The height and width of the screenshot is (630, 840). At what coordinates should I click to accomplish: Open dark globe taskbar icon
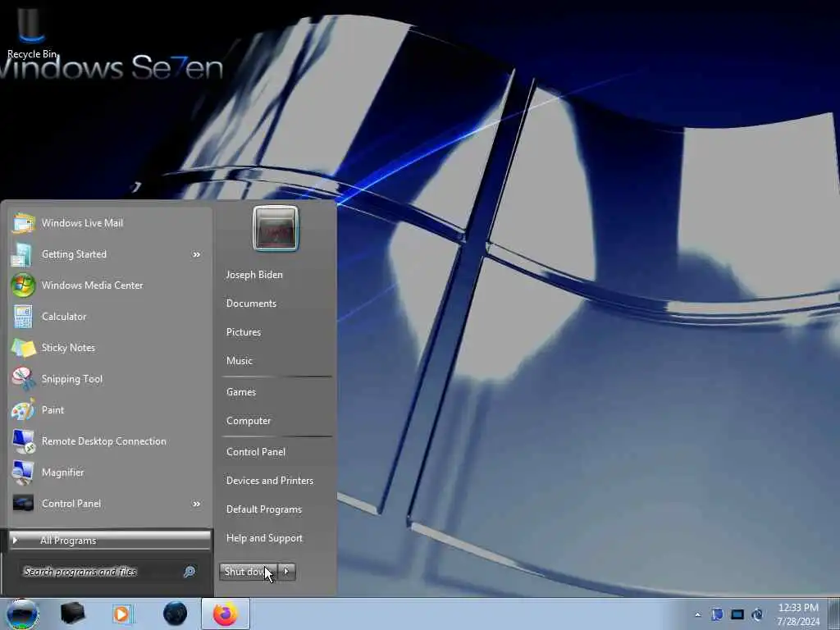pyautogui.click(x=176, y=614)
